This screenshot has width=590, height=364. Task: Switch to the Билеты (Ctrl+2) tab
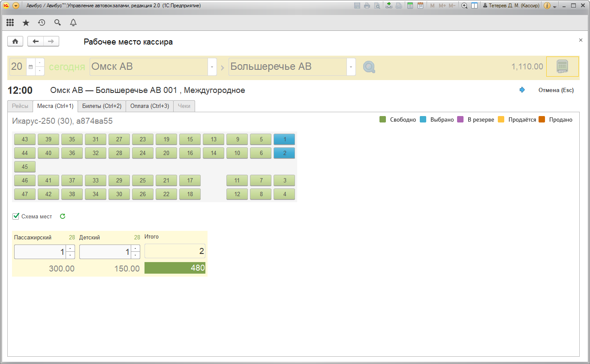click(x=102, y=106)
